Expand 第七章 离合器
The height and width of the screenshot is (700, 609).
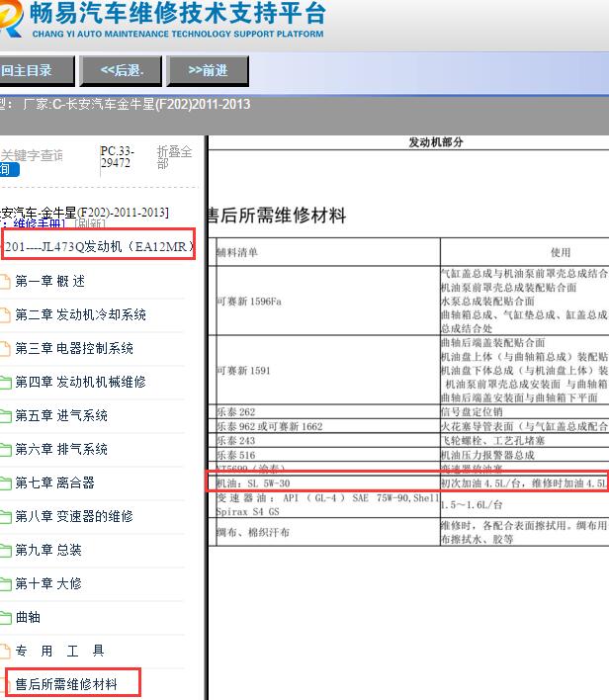click(x=55, y=482)
